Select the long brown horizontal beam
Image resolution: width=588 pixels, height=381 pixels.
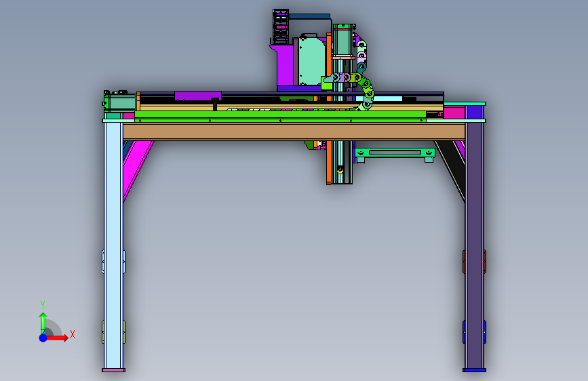(294, 132)
